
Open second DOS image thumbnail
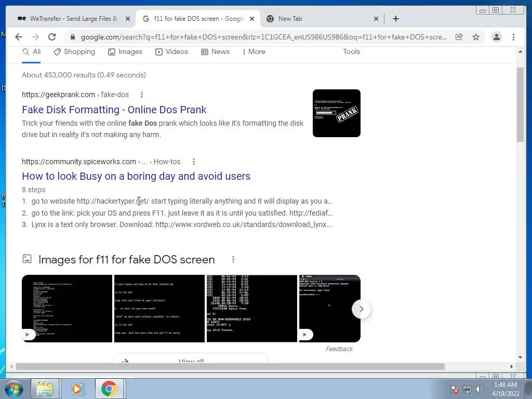point(159,309)
